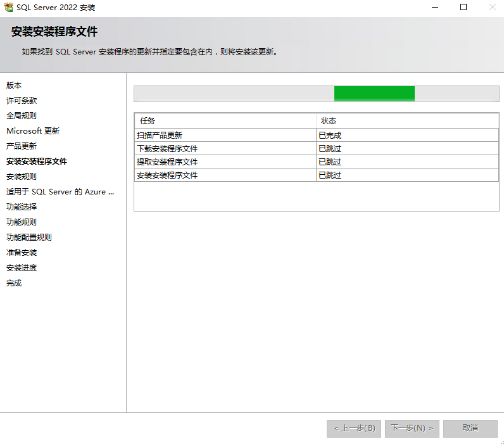Viewport: 504px width, 444px height.
Task: Click the update description text under heading
Action: click(150, 52)
